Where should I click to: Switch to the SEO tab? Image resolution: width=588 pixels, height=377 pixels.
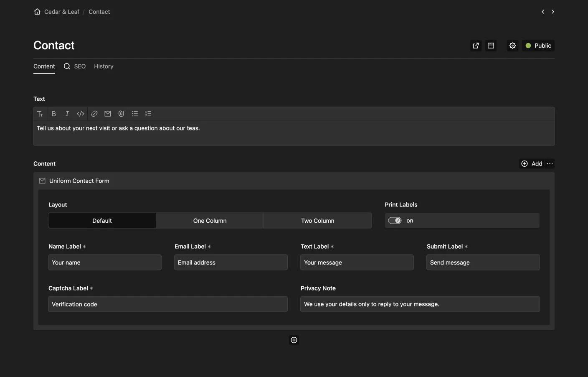(75, 66)
